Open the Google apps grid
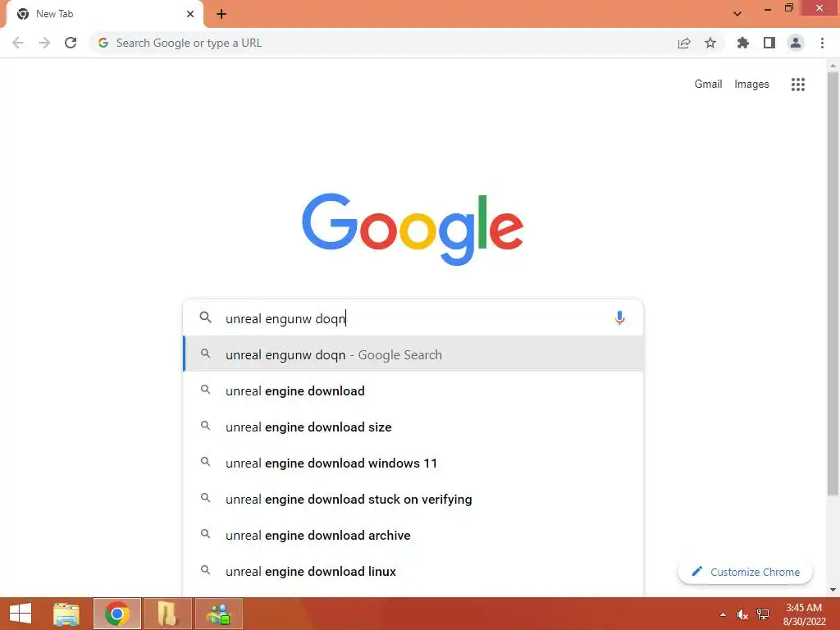Screen dimensions: 840x630 click(798, 84)
